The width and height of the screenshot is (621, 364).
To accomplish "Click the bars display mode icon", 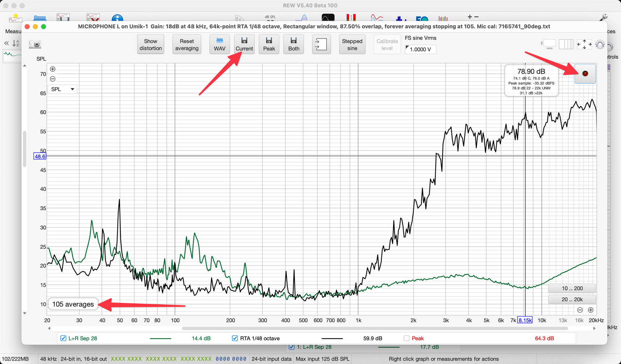I will (x=566, y=44).
